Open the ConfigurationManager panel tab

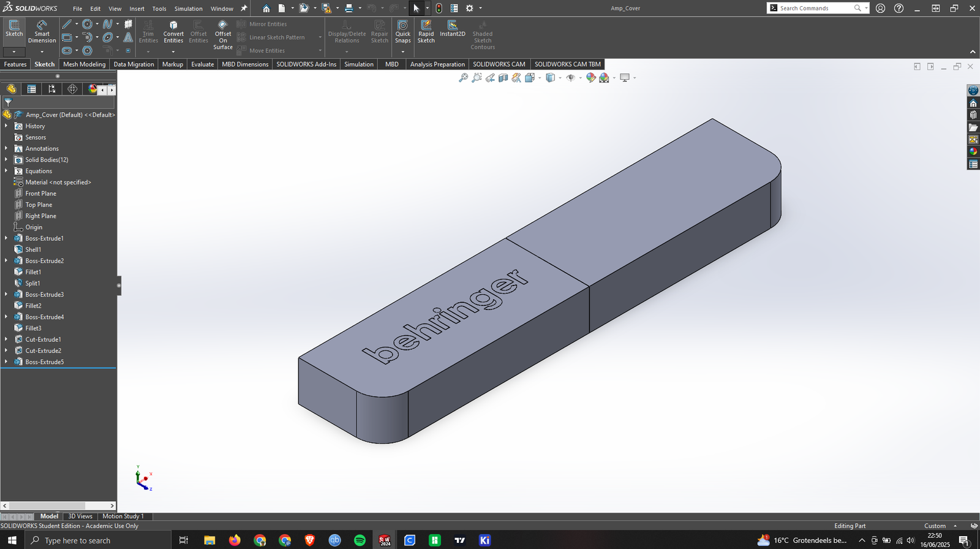coord(52,89)
